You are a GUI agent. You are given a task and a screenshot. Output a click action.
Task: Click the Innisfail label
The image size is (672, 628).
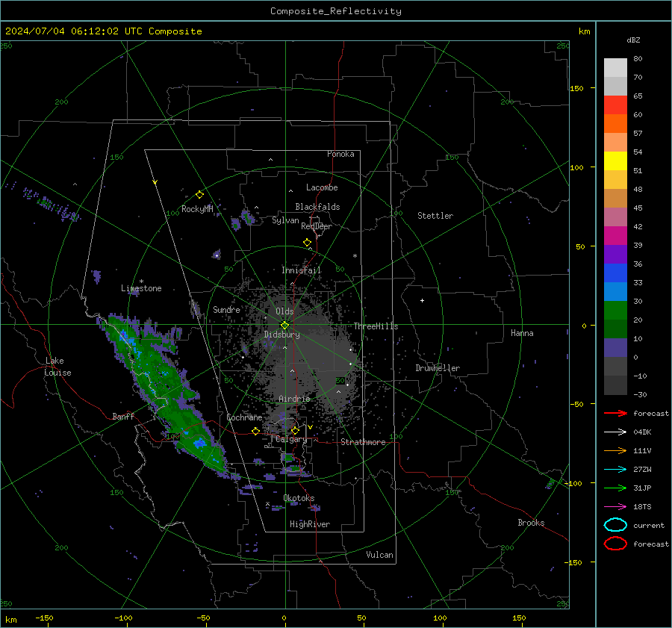pos(301,270)
